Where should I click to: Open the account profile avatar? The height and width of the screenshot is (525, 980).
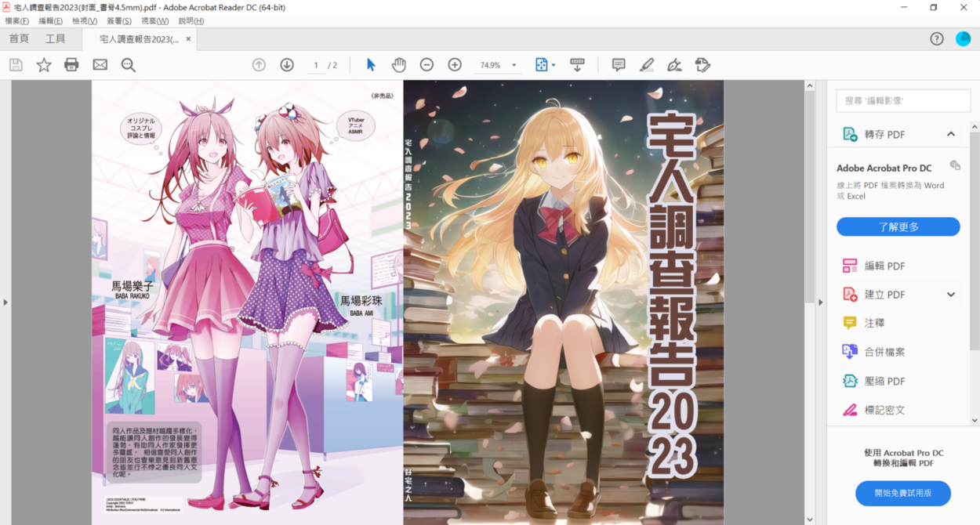[963, 38]
